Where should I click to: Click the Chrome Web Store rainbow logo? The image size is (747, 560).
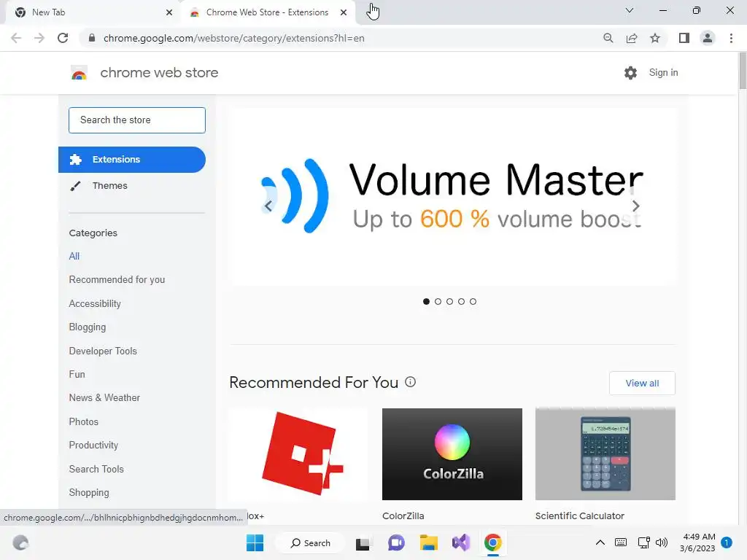click(x=79, y=73)
